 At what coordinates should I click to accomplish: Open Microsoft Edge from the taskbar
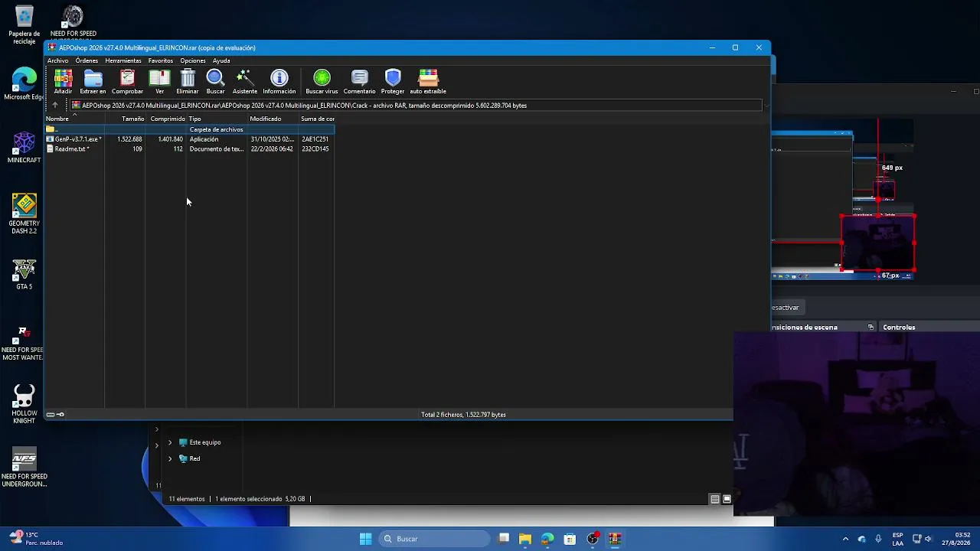547,539
